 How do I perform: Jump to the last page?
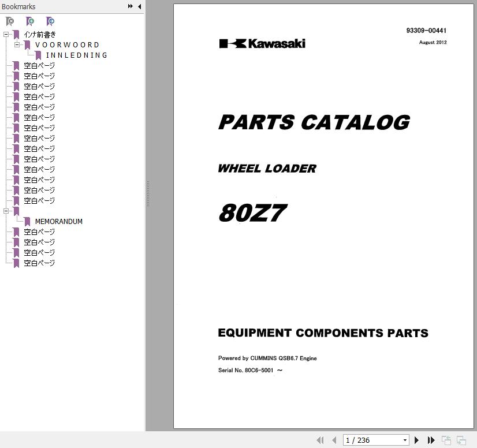click(x=431, y=440)
